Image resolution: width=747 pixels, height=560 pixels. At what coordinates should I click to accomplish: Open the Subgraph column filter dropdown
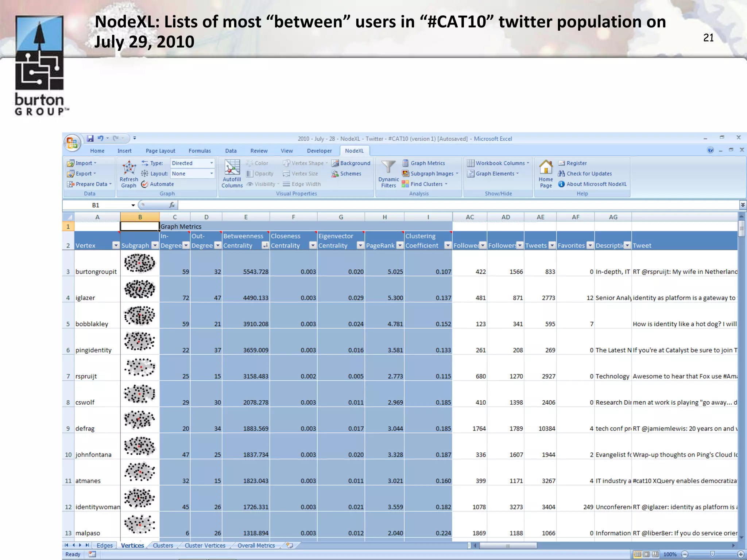pyautogui.click(x=155, y=245)
